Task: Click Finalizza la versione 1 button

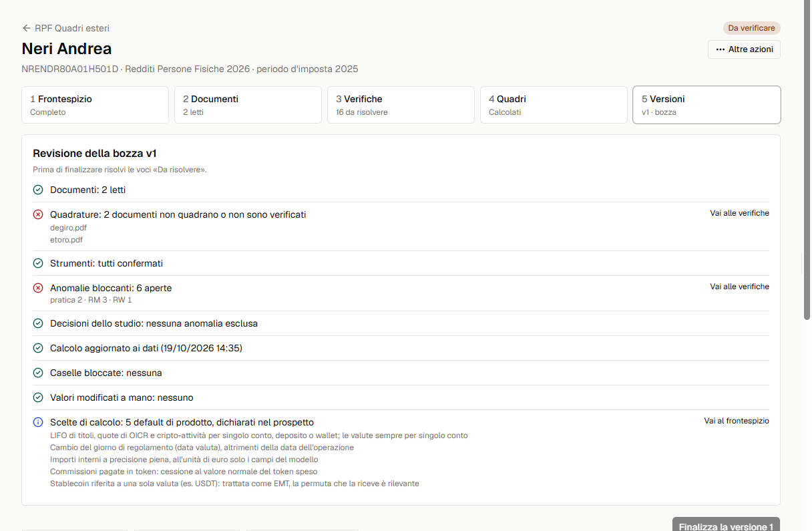Action: (x=726, y=524)
